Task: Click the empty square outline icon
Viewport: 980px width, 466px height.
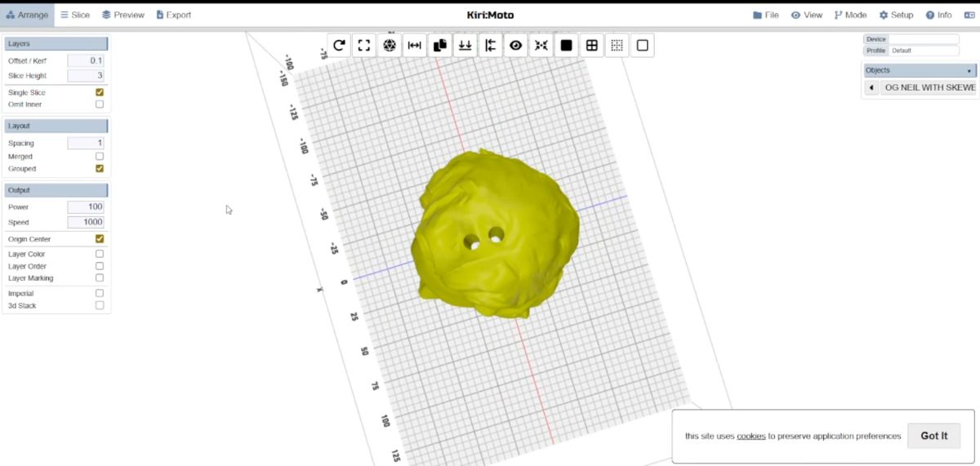Action: click(643, 46)
